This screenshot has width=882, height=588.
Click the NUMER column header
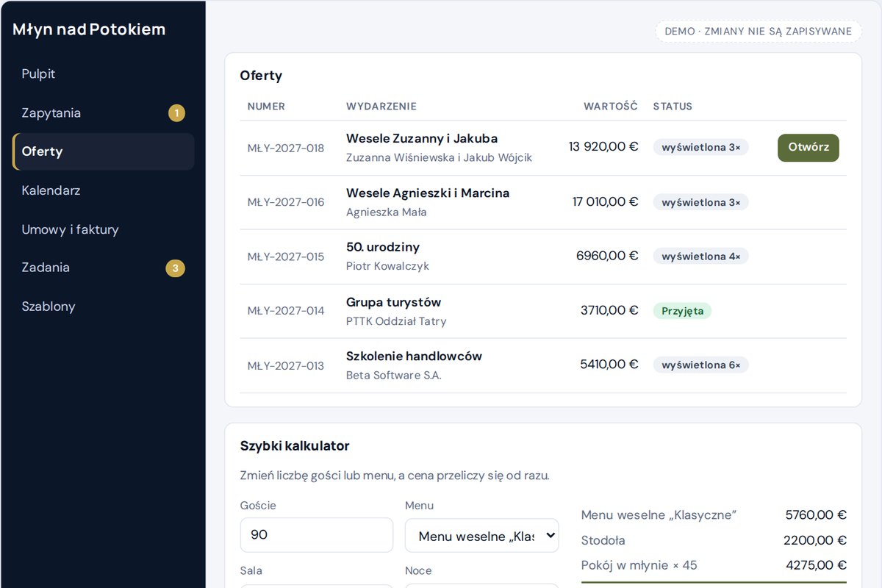click(266, 107)
